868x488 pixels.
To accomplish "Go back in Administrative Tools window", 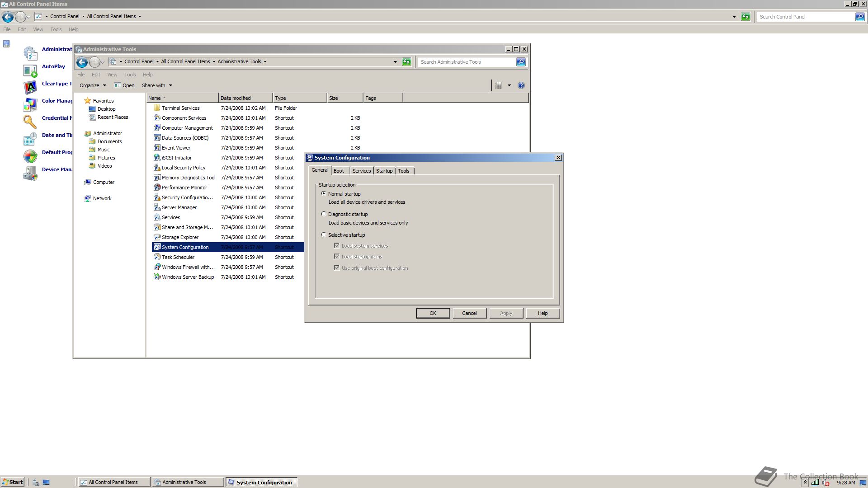I will [x=82, y=62].
